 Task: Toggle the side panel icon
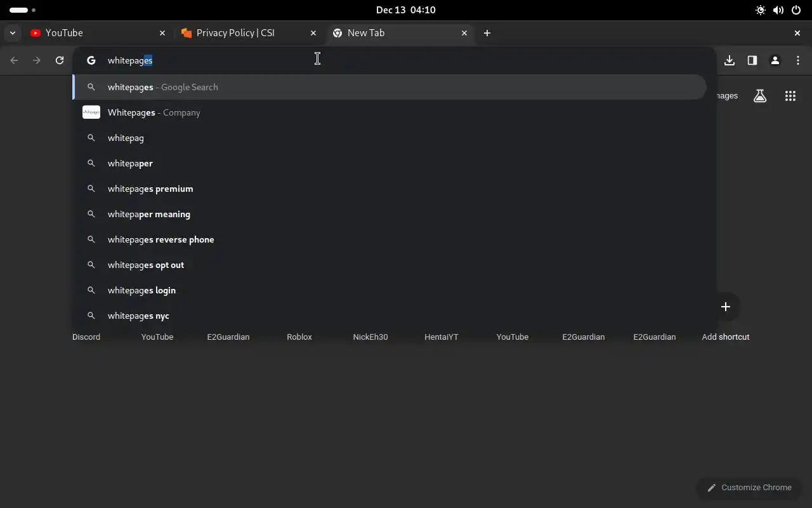(752, 60)
